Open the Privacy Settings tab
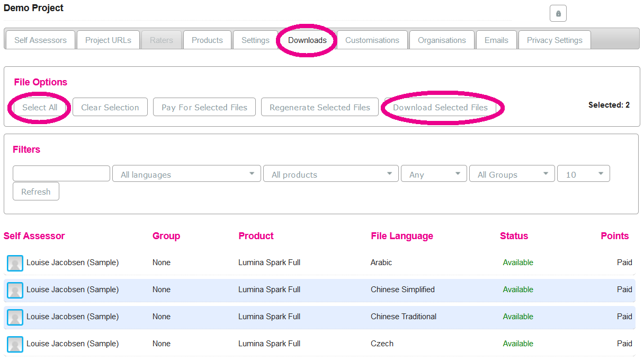 pyautogui.click(x=554, y=40)
